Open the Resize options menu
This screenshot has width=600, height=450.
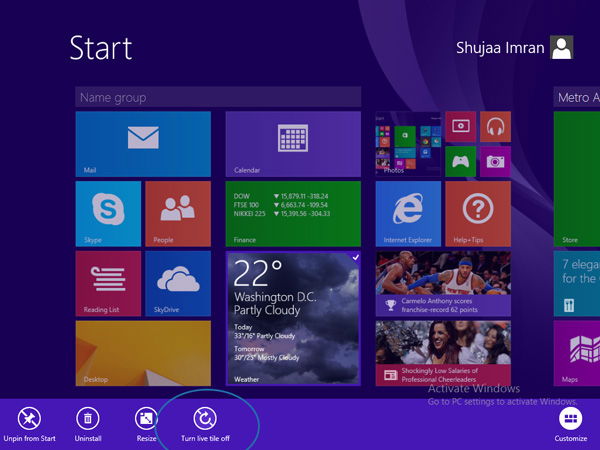pos(146,425)
